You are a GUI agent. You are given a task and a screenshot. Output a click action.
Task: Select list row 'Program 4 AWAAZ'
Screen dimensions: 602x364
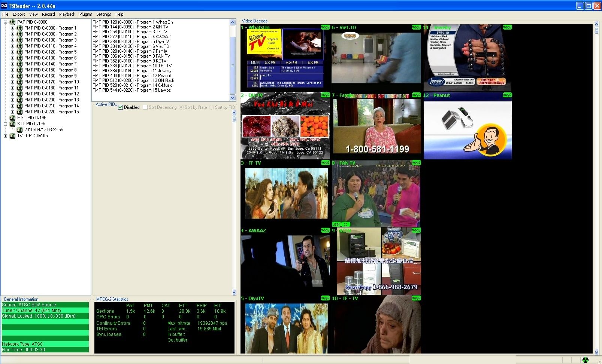click(x=131, y=37)
